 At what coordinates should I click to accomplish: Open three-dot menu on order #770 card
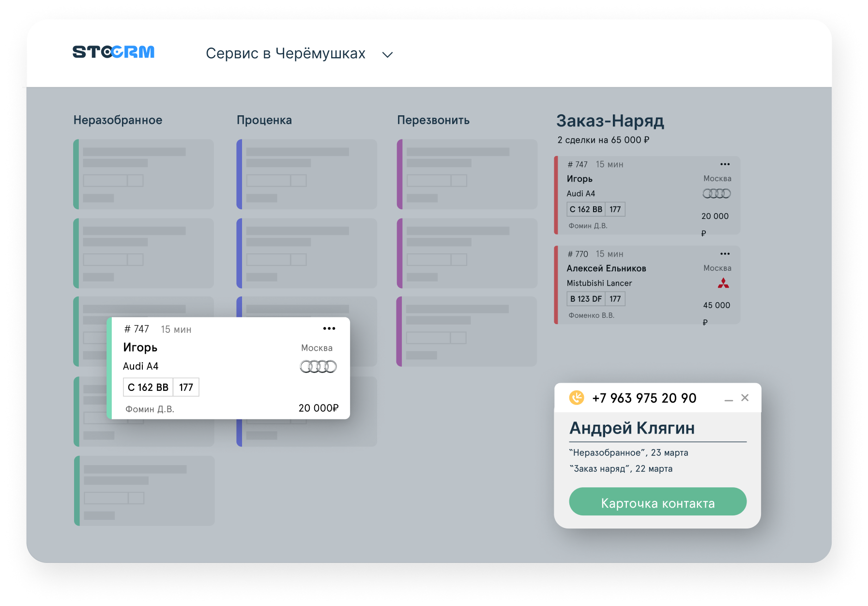pos(725,254)
